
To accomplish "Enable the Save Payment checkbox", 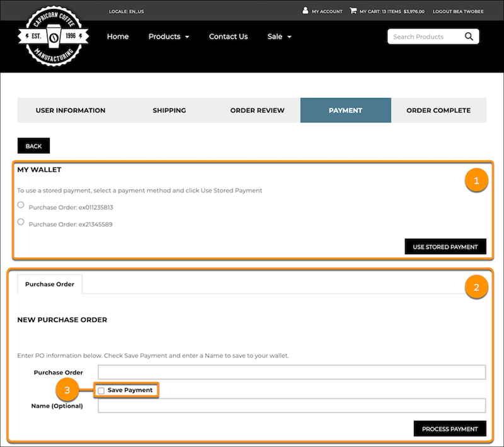I will click(x=101, y=391).
